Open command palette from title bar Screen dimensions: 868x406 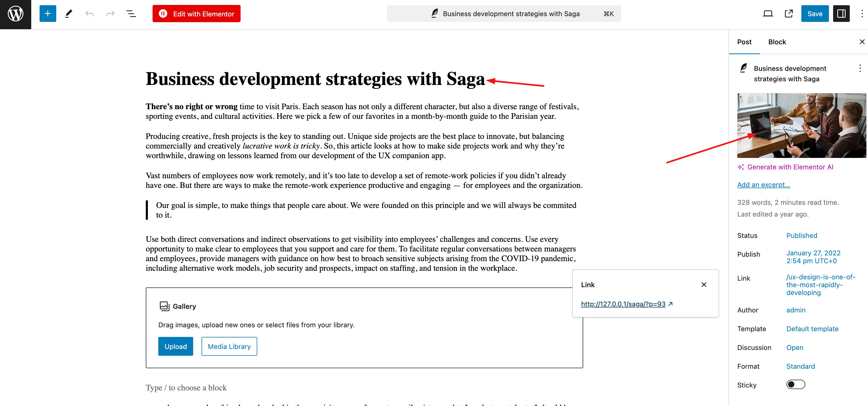tap(504, 14)
